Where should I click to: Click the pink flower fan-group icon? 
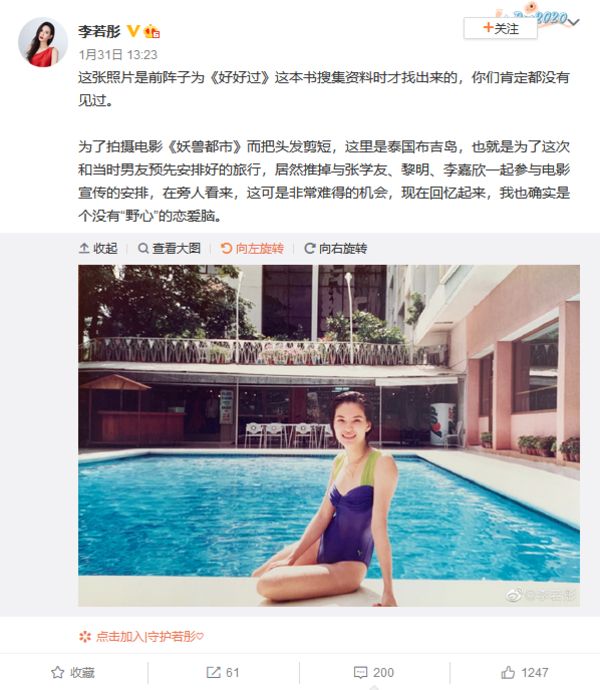[85, 637]
